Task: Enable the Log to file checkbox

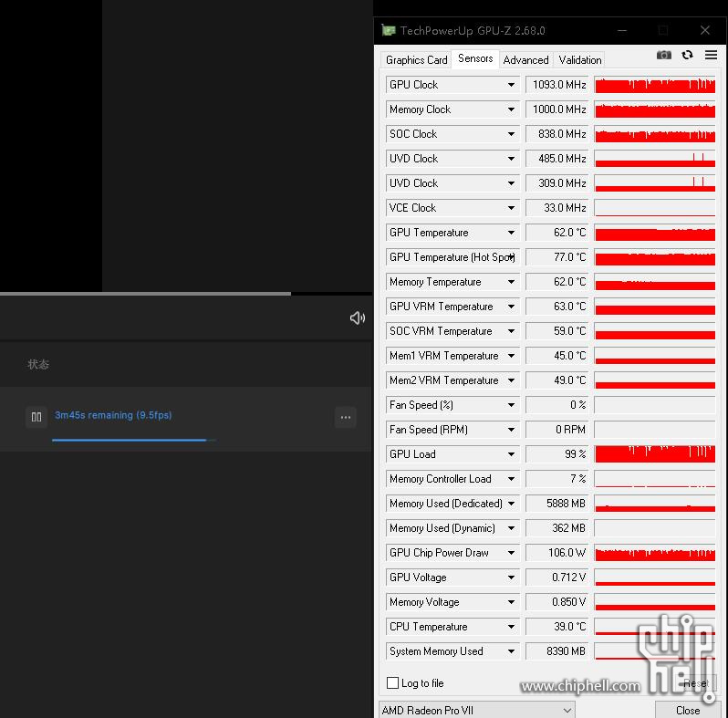Action: (x=392, y=682)
